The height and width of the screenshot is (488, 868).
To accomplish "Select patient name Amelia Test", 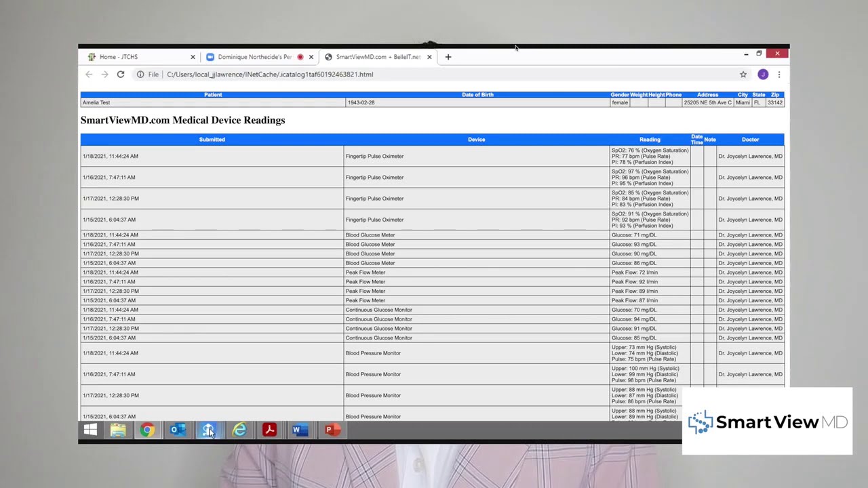I will point(96,103).
